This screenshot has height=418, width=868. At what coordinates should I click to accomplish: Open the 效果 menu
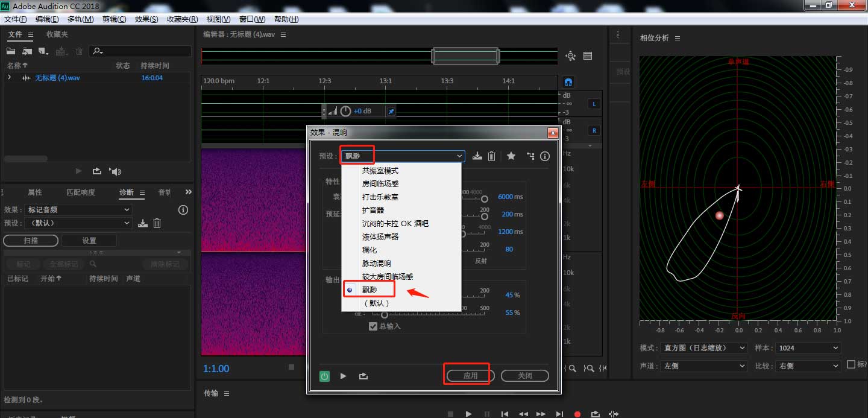point(146,19)
